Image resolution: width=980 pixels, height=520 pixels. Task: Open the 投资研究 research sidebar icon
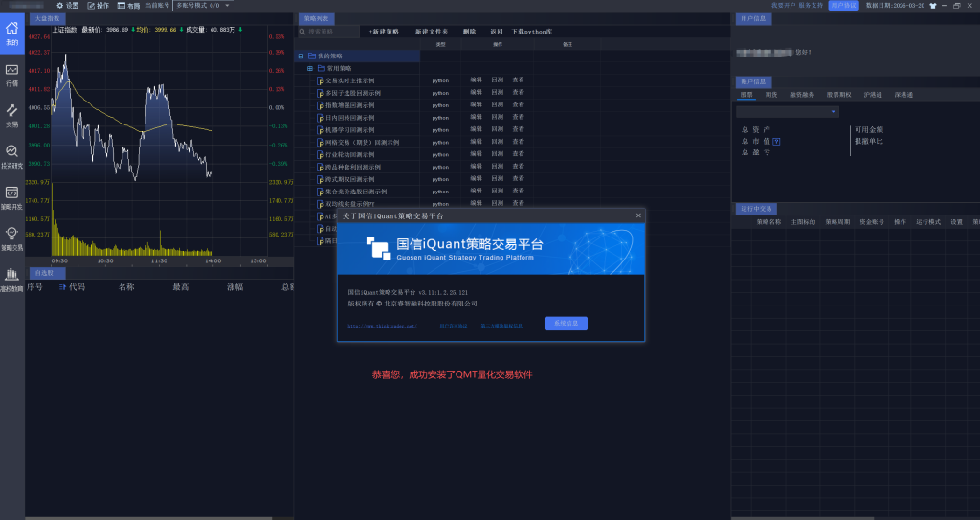click(x=11, y=151)
